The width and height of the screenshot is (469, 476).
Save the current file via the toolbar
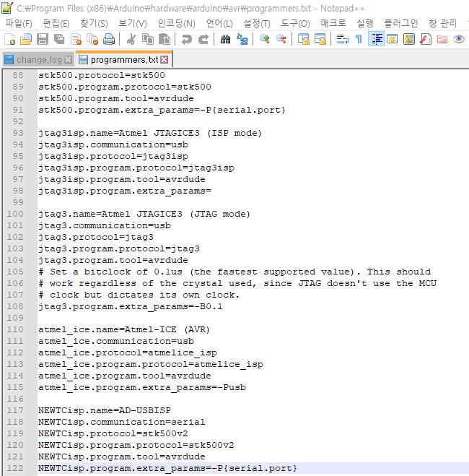pyautogui.click(x=41, y=39)
